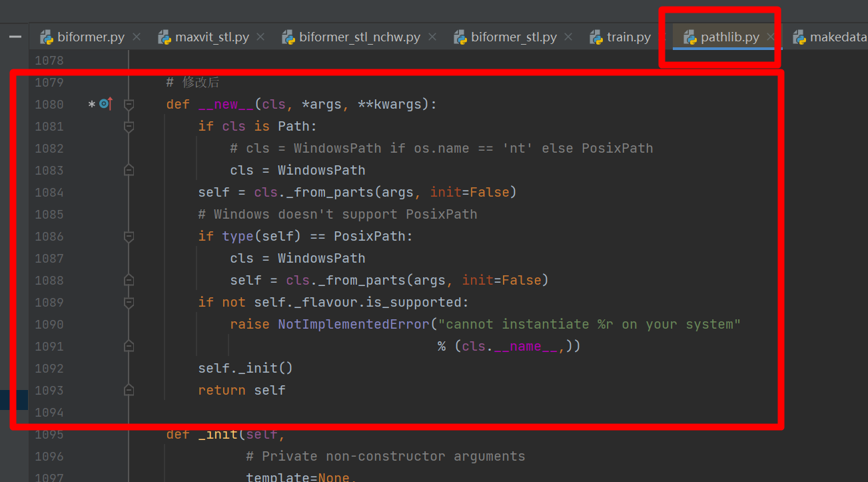Image resolution: width=868 pixels, height=482 pixels.
Task: Click fold end marker on line 1083
Action: coord(129,170)
